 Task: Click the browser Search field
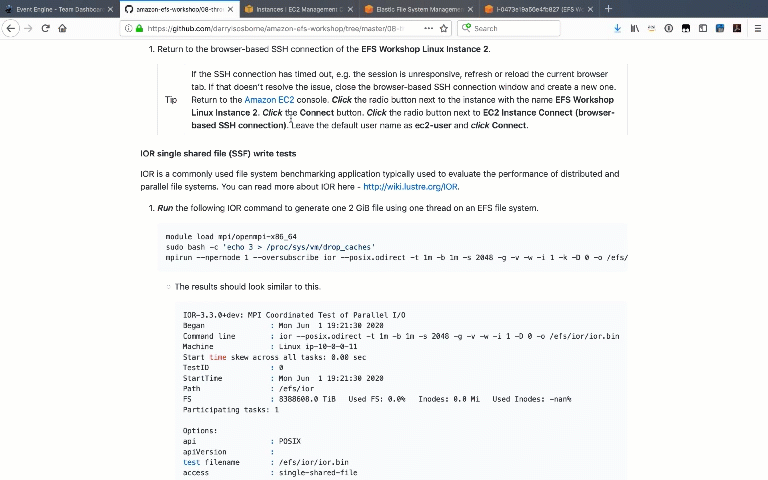point(509,28)
